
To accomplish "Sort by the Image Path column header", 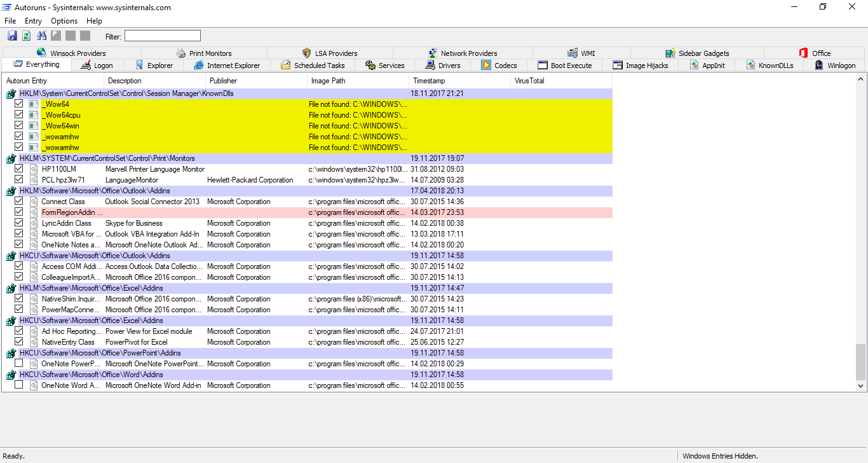I will tap(358, 81).
